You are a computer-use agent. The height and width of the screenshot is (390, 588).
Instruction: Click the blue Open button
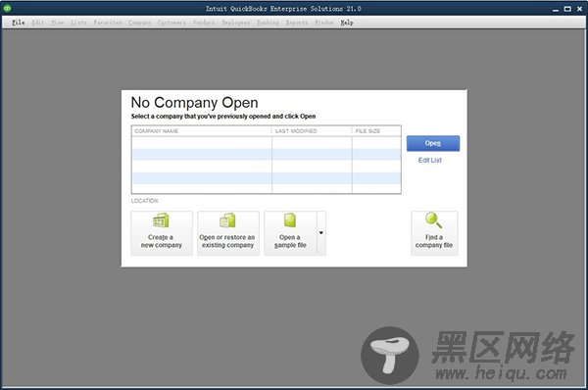point(433,143)
